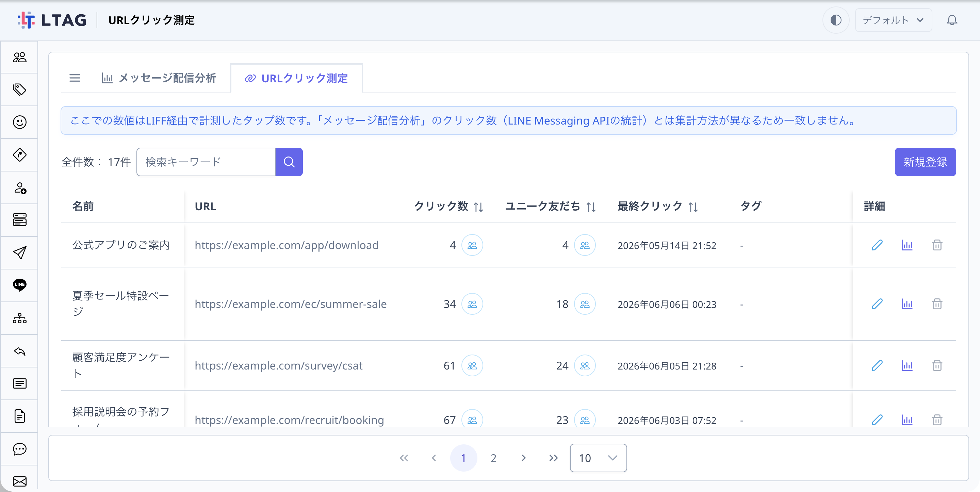
Task: Sort by ユニーク友だち column
Action: pos(591,207)
